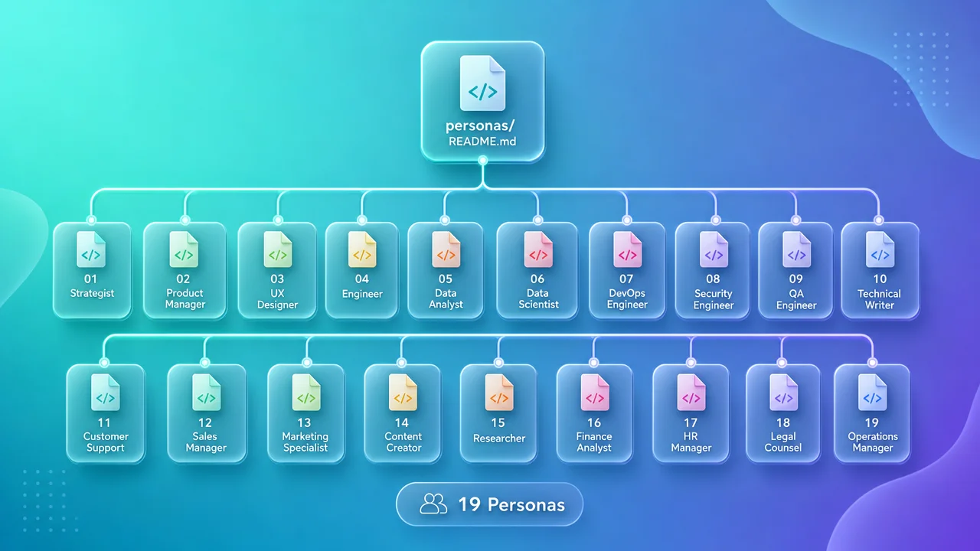980x551 pixels.
Task: Click the "Content Creator" label
Action: (x=403, y=442)
